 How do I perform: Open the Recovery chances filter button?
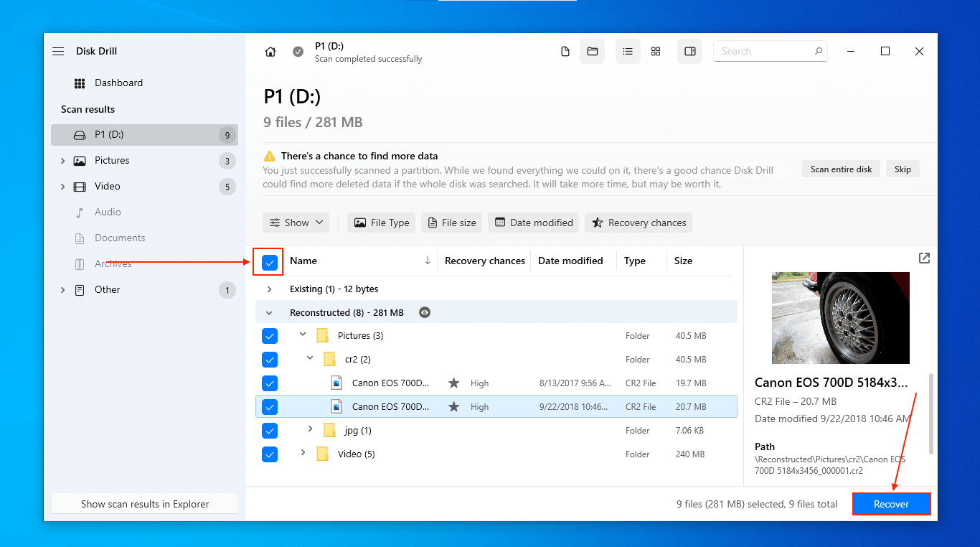(639, 223)
